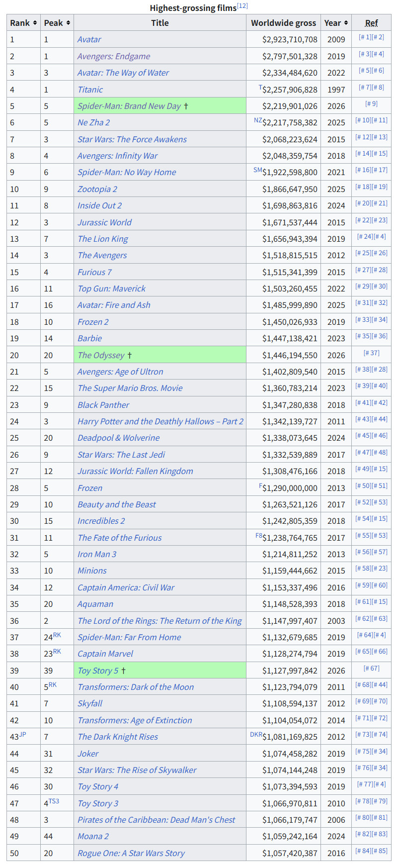Image resolution: width=399 pixels, height=868 pixels.
Task: Open Avengers: Age of Ultron link
Action: coord(120,372)
